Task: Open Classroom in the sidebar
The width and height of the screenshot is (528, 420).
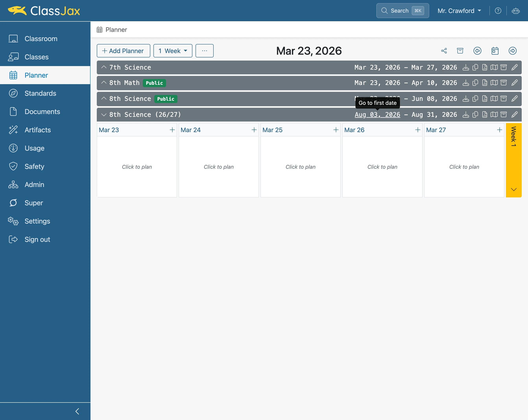Action: (x=45, y=39)
